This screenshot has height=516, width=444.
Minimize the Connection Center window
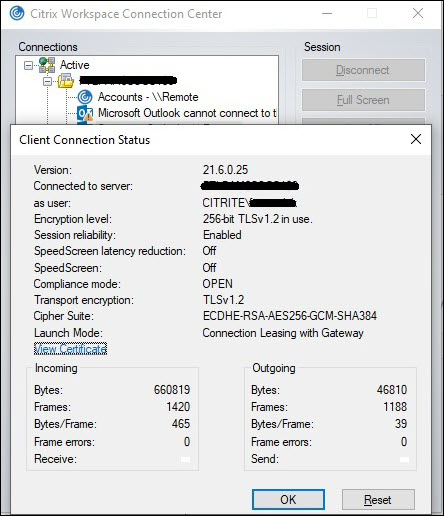click(327, 13)
